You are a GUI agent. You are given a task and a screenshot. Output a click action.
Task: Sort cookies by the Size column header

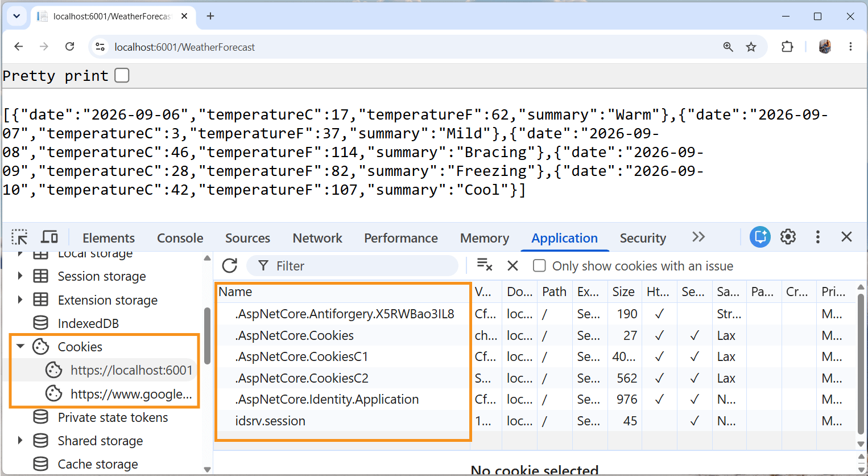(623, 292)
